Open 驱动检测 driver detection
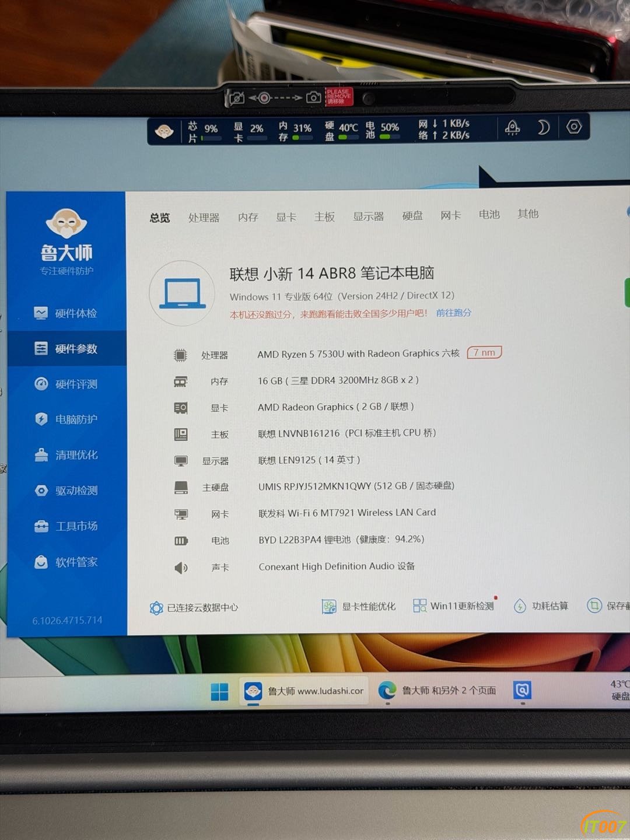This screenshot has height=840, width=630. pos(66,491)
